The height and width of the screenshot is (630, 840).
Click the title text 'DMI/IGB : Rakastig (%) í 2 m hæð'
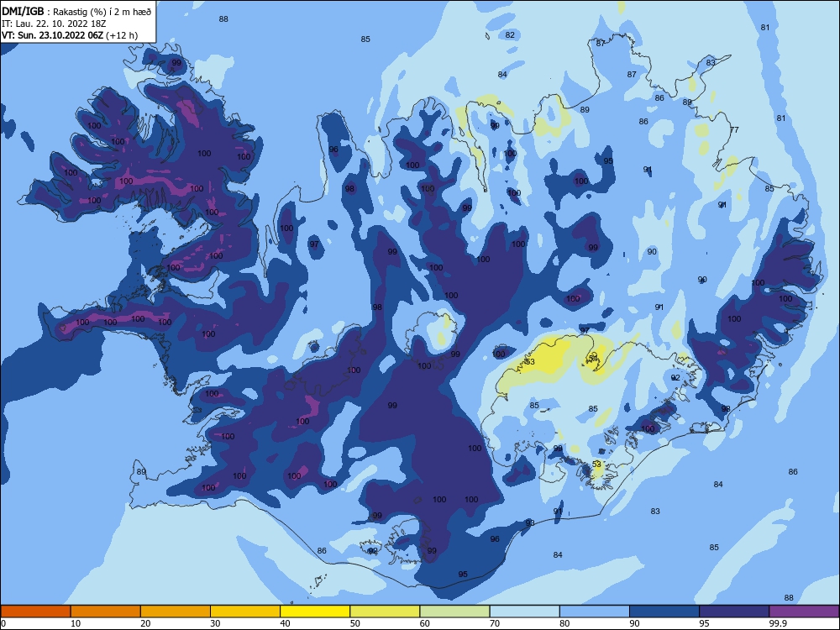click(x=76, y=12)
